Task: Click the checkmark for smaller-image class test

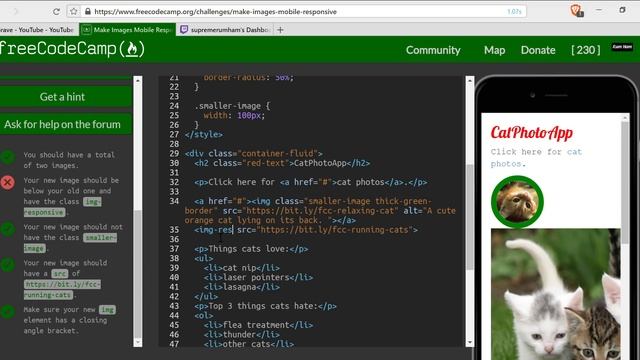Action: coord(7,229)
